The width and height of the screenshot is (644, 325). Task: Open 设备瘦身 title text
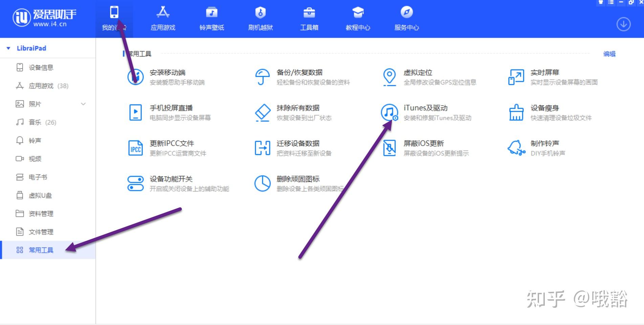pos(545,108)
